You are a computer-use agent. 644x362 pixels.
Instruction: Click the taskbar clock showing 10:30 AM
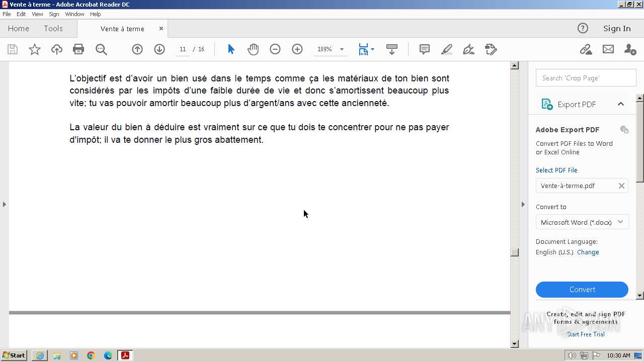point(618,355)
